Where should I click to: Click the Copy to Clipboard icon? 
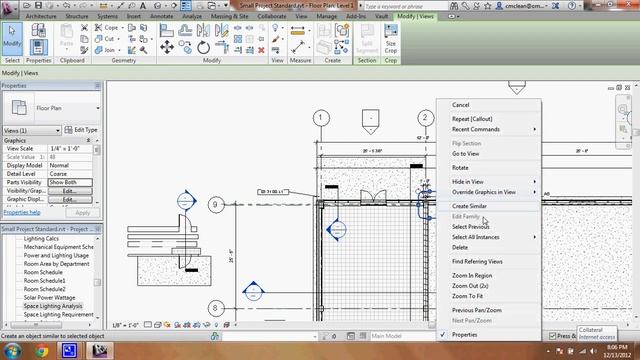(x=84, y=39)
